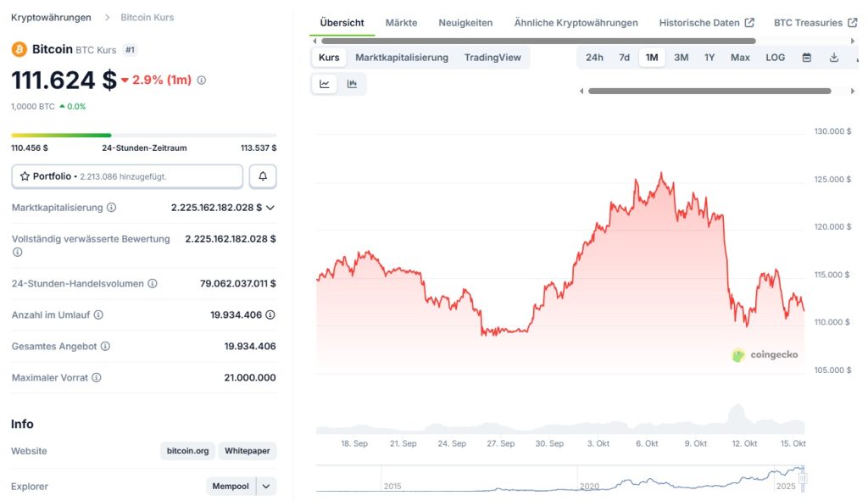Viewport: 868px width, 501px height.
Task: Switch to the line chart view icon
Action: pos(325,84)
